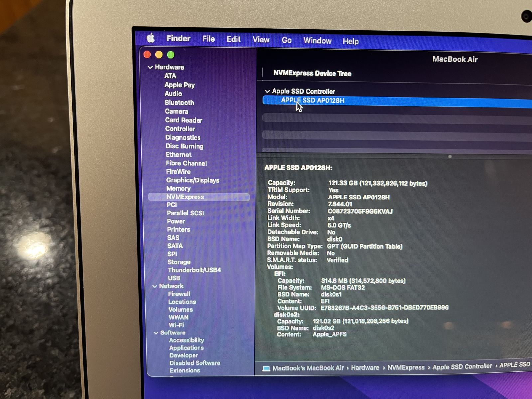Click the red close window button
532x399 pixels.
click(x=147, y=54)
